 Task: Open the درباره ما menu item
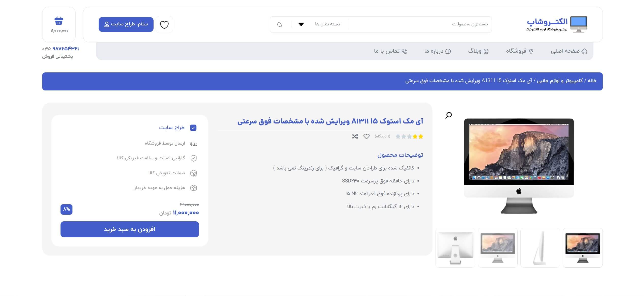point(438,51)
